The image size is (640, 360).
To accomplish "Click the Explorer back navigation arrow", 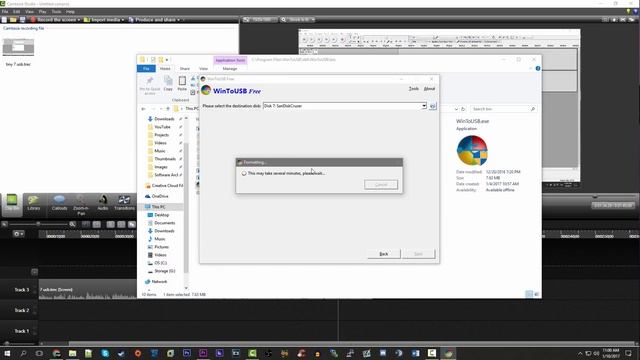I will click(143, 109).
